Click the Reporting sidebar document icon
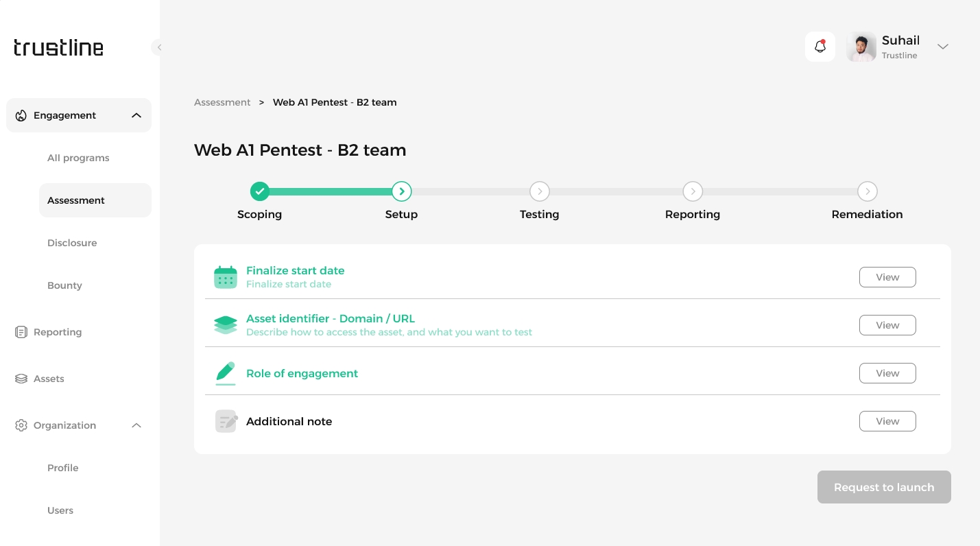This screenshot has height=546, width=980. (x=21, y=332)
